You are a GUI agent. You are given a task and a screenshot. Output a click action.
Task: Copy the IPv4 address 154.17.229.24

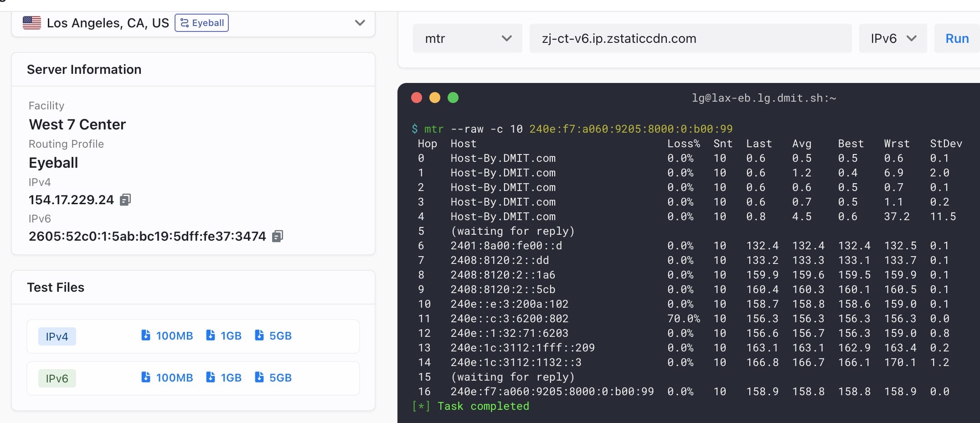pyautogui.click(x=125, y=200)
